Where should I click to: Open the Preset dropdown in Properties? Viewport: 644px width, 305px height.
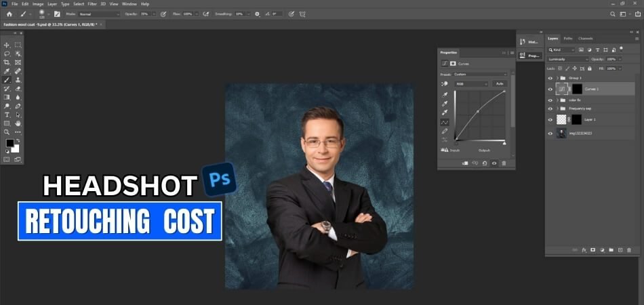pyautogui.click(x=480, y=75)
